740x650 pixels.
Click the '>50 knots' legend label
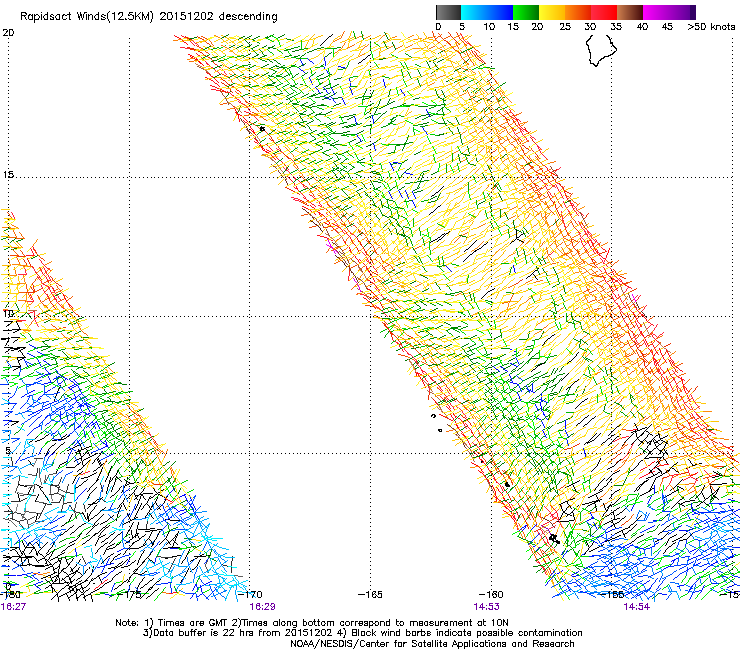711,27
